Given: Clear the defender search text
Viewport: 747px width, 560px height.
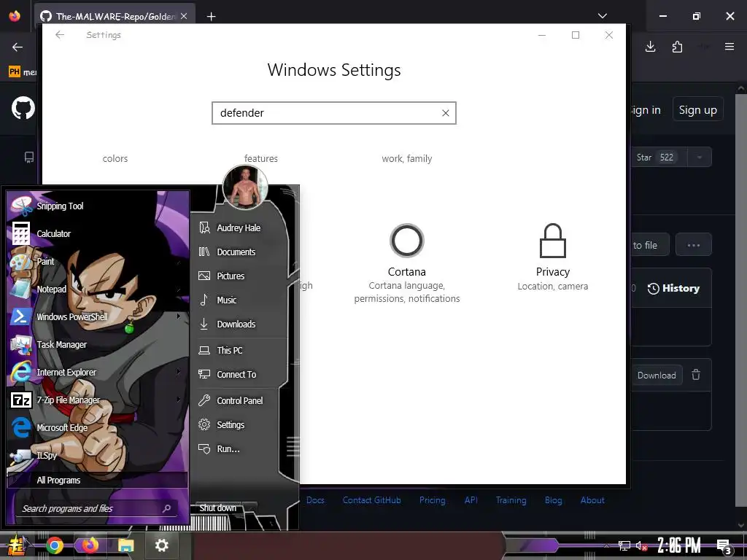Looking at the screenshot, I should tap(446, 113).
